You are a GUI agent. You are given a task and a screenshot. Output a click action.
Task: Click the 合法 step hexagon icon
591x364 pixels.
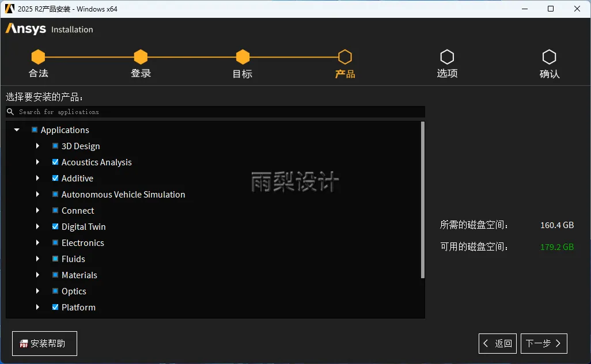38,57
